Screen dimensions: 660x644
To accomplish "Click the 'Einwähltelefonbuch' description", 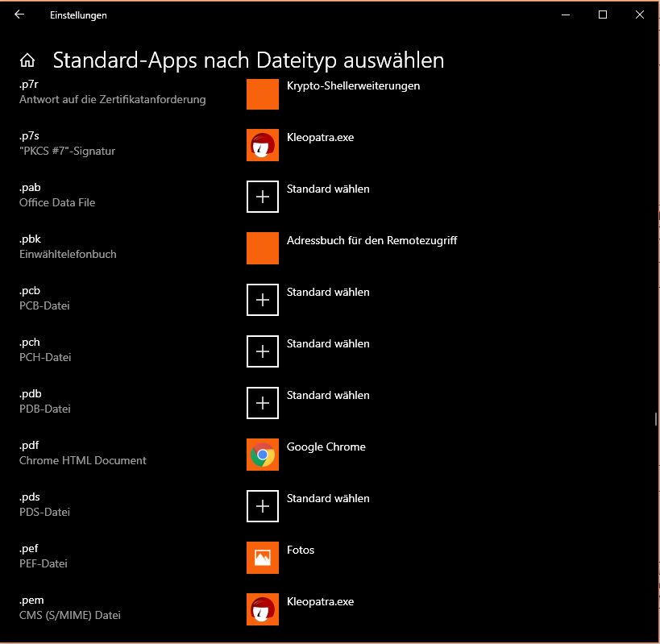I will point(68,254).
